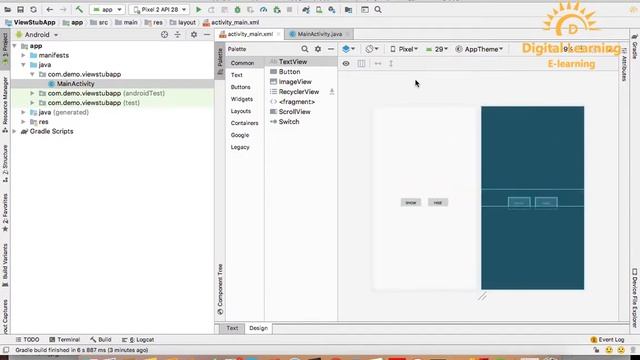The image size is (640, 360).
Task: Open the SDK Manager icon
Action: [x=332, y=9]
